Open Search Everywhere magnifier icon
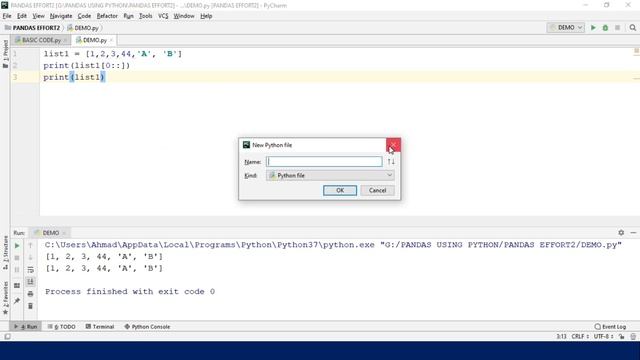The height and width of the screenshot is (360, 640). pyautogui.click(x=633, y=27)
